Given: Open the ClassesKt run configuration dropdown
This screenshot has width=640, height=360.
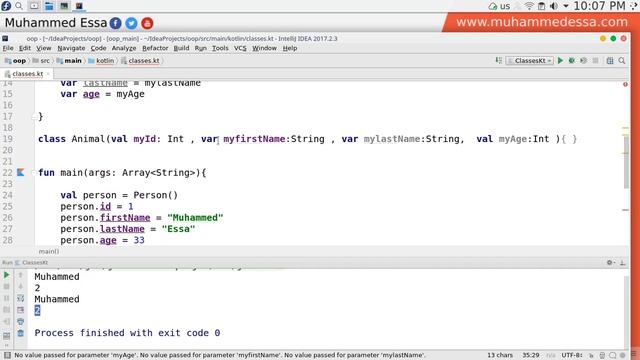Looking at the screenshot, I should click(x=530, y=60).
